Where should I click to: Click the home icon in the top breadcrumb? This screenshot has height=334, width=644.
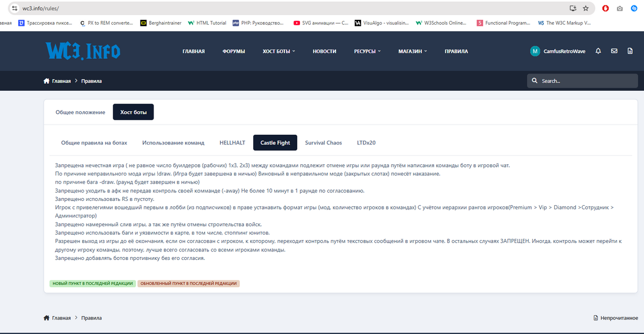[47, 81]
